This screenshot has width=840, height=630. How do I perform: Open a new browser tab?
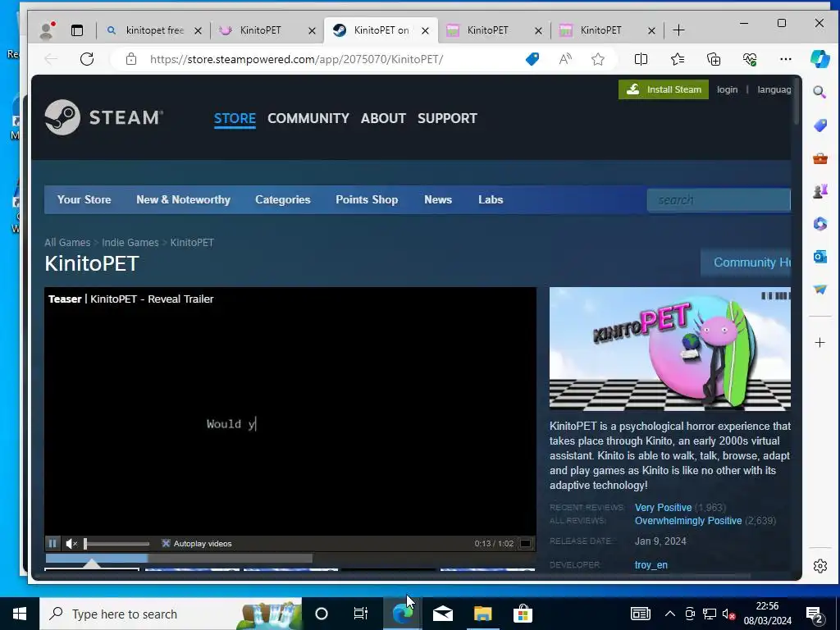click(x=678, y=30)
